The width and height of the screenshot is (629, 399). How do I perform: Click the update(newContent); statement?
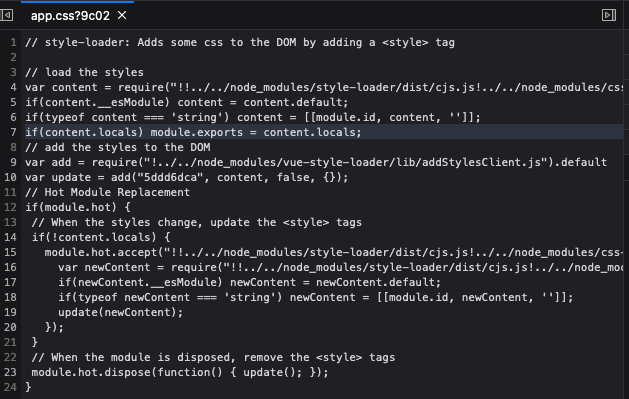point(120,312)
